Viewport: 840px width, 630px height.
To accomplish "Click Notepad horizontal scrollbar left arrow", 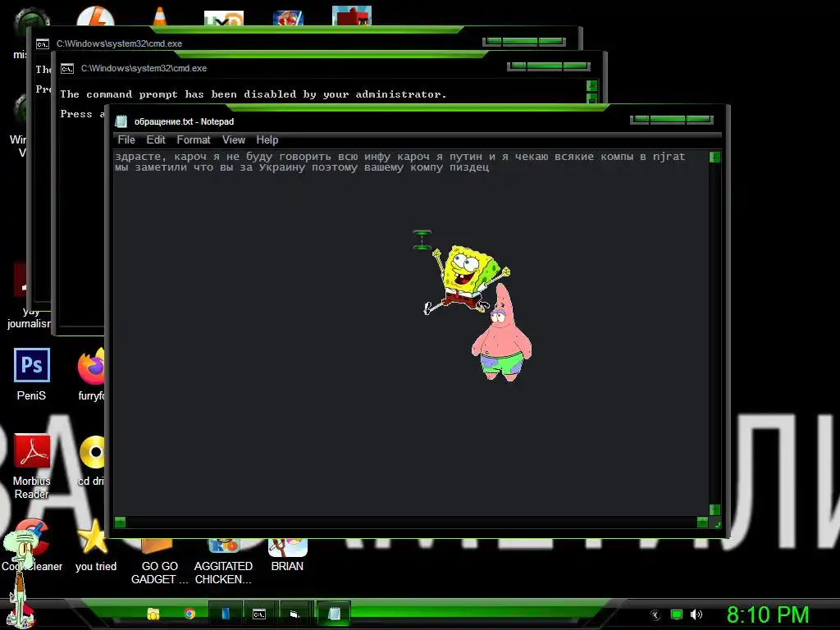I will (120, 522).
